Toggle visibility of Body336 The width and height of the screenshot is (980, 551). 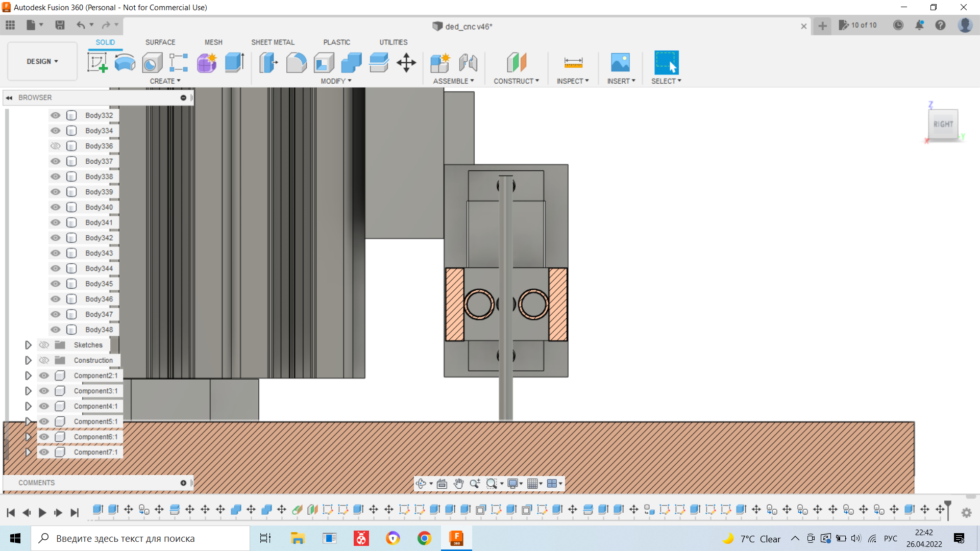point(55,146)
